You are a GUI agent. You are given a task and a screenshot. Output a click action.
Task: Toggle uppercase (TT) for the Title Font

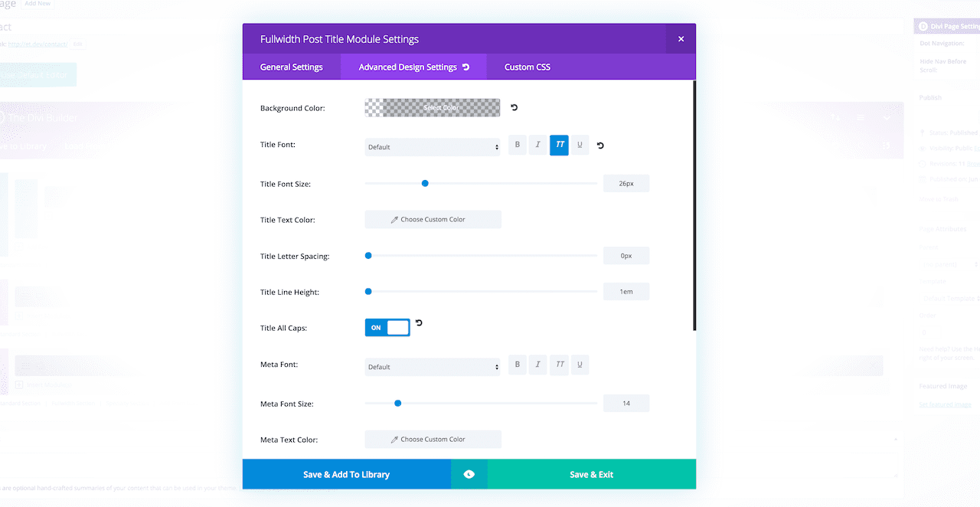[x=559, y=145]
